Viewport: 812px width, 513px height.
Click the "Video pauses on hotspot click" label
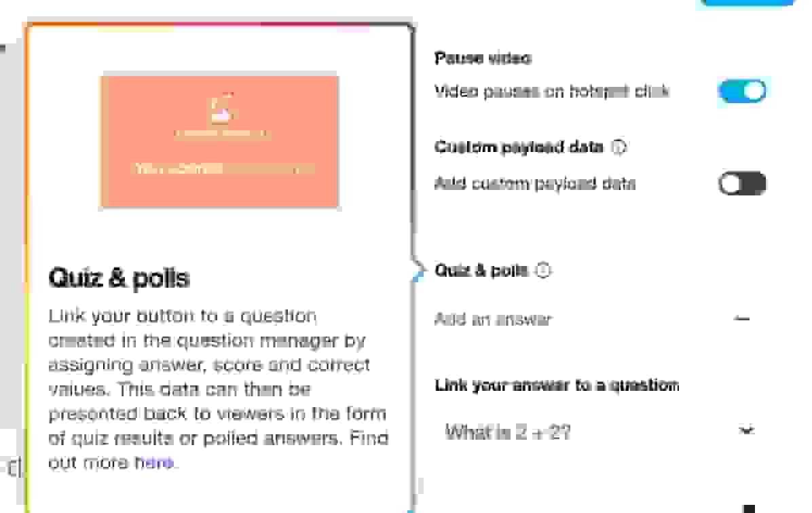click(x=551, y=91)
